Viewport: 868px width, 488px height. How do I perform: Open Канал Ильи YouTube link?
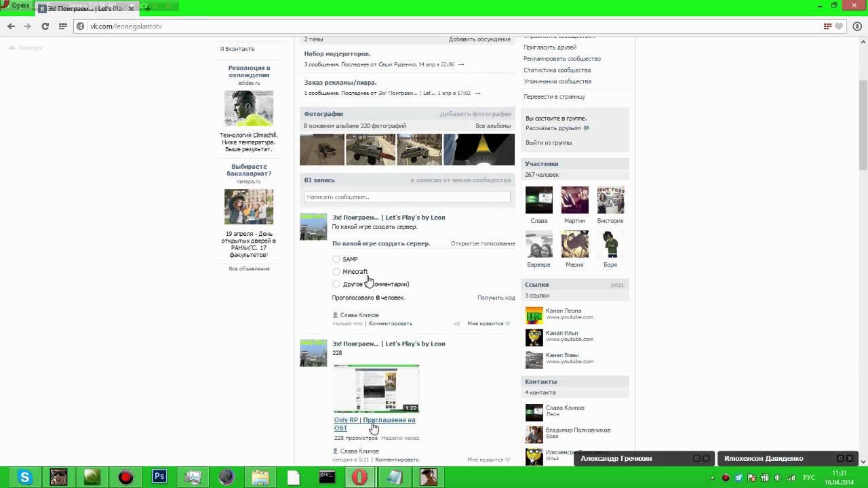click(x=561, y=333)
